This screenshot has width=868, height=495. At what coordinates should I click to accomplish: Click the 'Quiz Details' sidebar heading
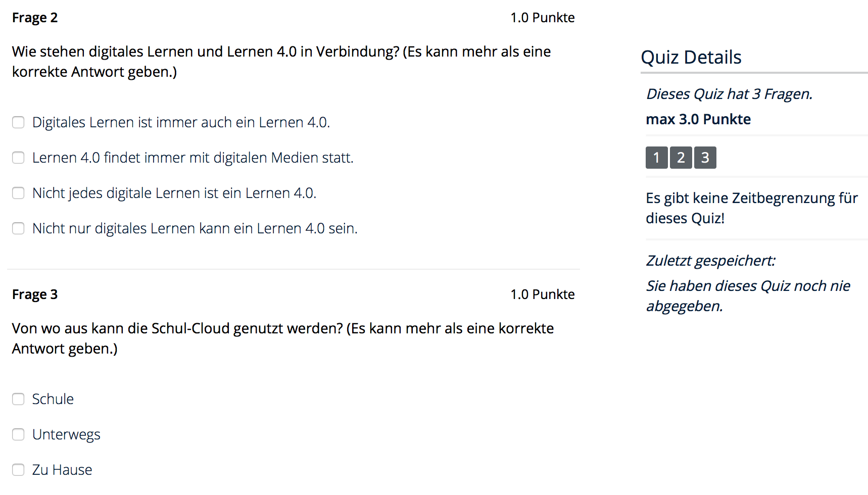pos(691,58)
